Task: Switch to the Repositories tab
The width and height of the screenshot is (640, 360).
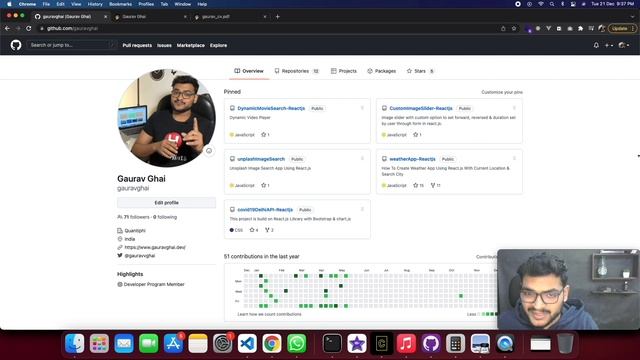Action: coord(297,71)
